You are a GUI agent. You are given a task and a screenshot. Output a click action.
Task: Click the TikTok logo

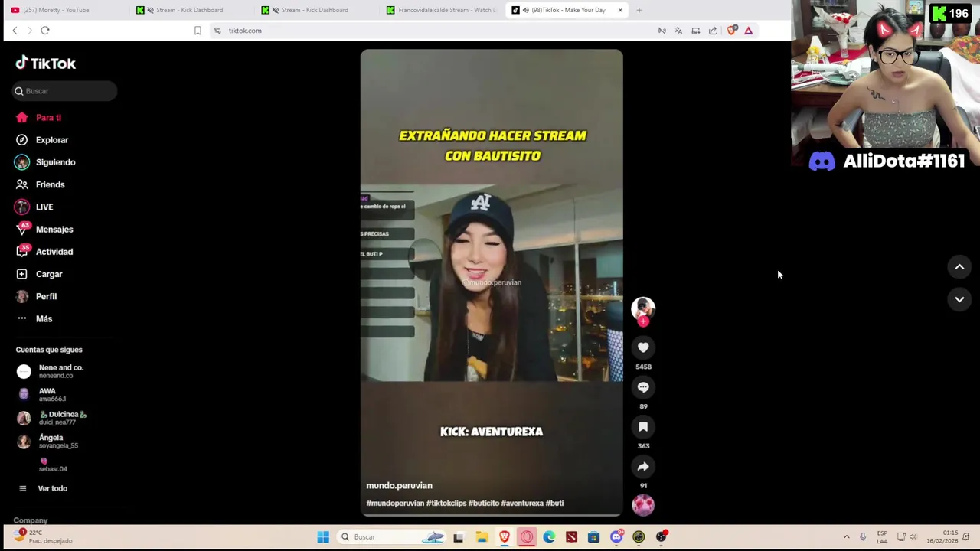(x=46, y=64)
